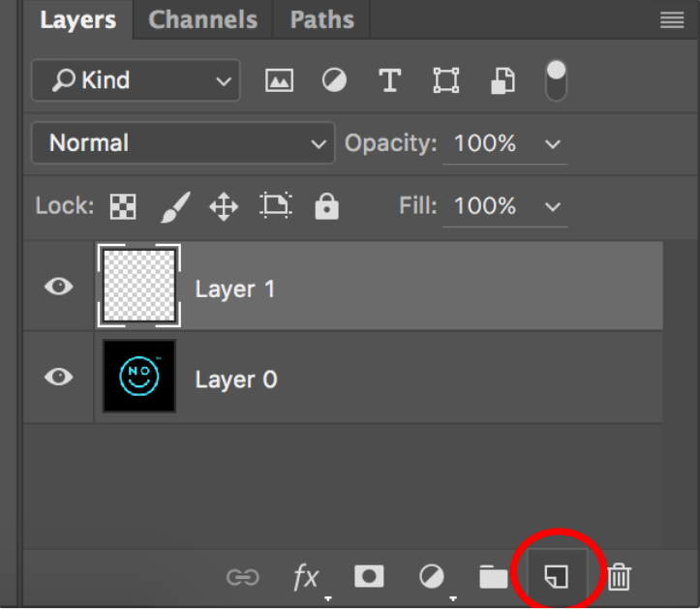
Task: Click the Create new layer icon
Action: 556,577
